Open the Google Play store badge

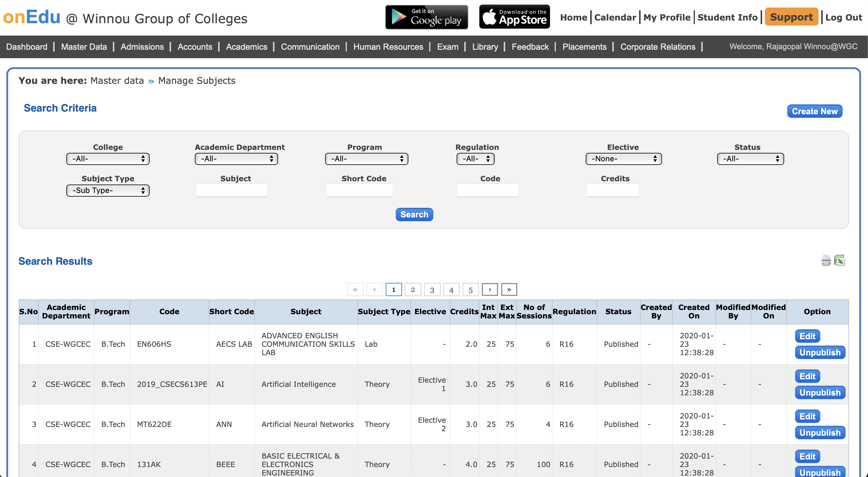click(426, 17)
